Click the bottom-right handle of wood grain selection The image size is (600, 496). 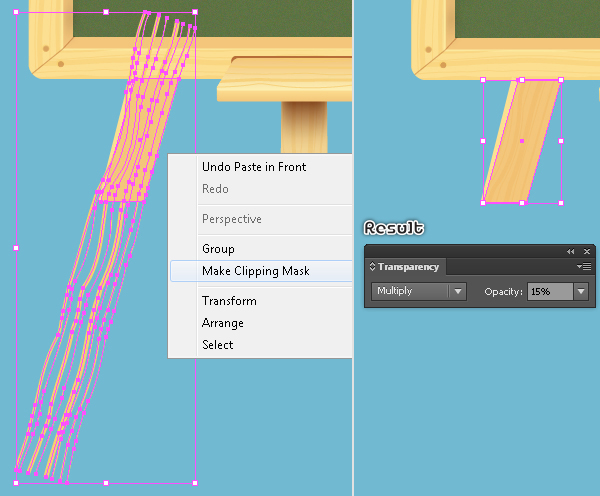click(195, 483)
